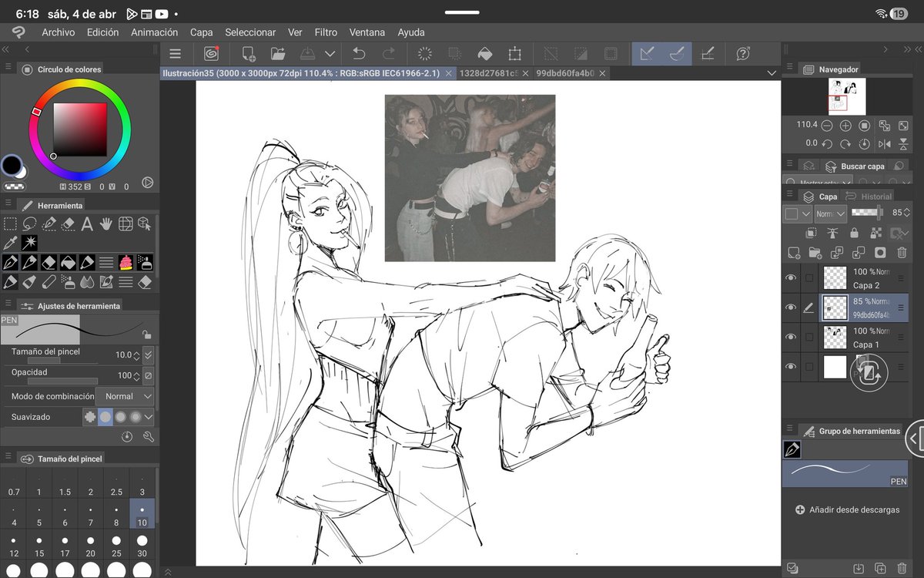Open the hamburger menu in command bar

pyautogui.click(x=176, y=54)
